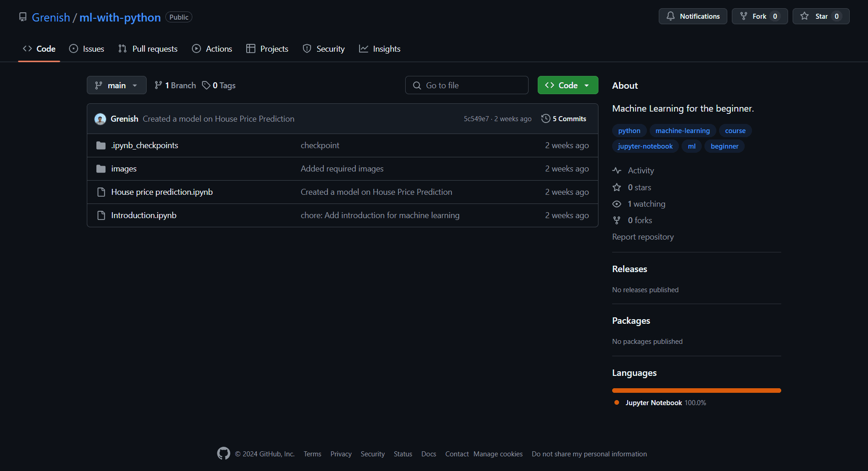This screenshot has height=471, width=868.
Task: Click Do not share my personal information
Action: (x=589, y=454)
